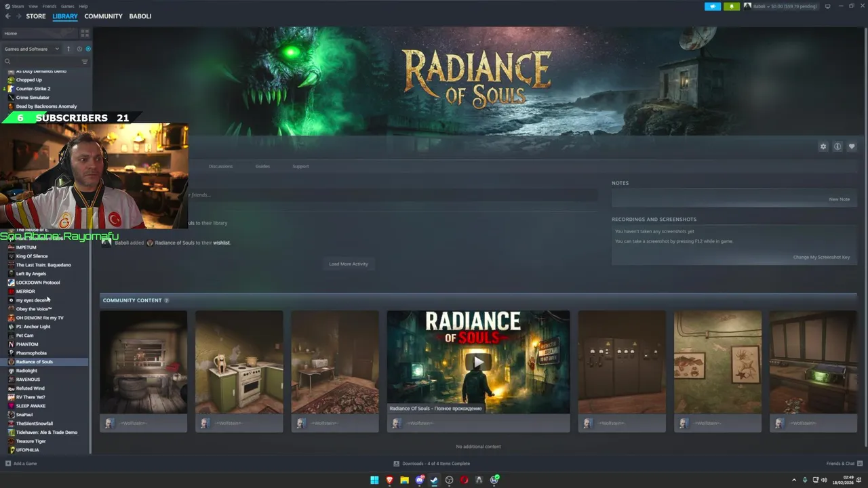Open the Help menu
Screen dimensions: 868x488
pos(83,6)
